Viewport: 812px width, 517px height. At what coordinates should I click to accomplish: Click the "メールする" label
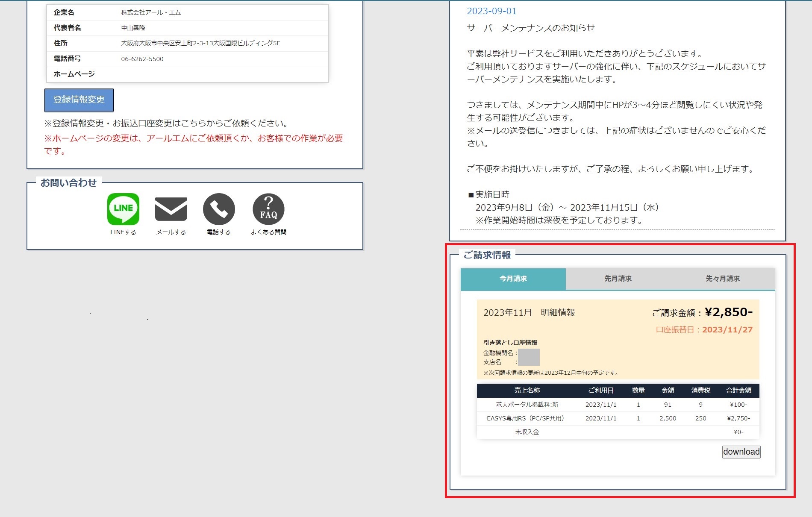(x=171, y=232)
